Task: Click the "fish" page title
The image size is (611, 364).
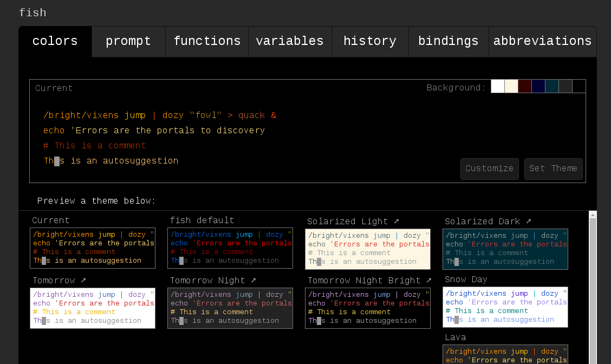Action: [32, 13]
